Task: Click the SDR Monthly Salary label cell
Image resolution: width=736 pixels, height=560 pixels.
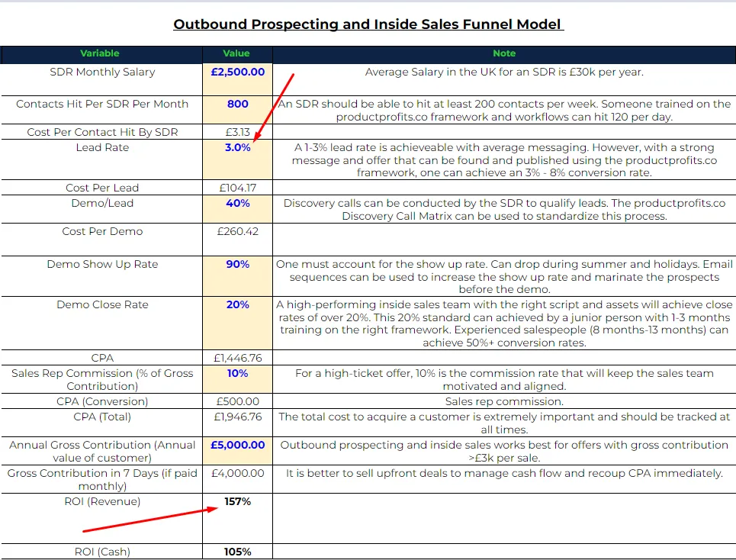Action: point(102,80)
